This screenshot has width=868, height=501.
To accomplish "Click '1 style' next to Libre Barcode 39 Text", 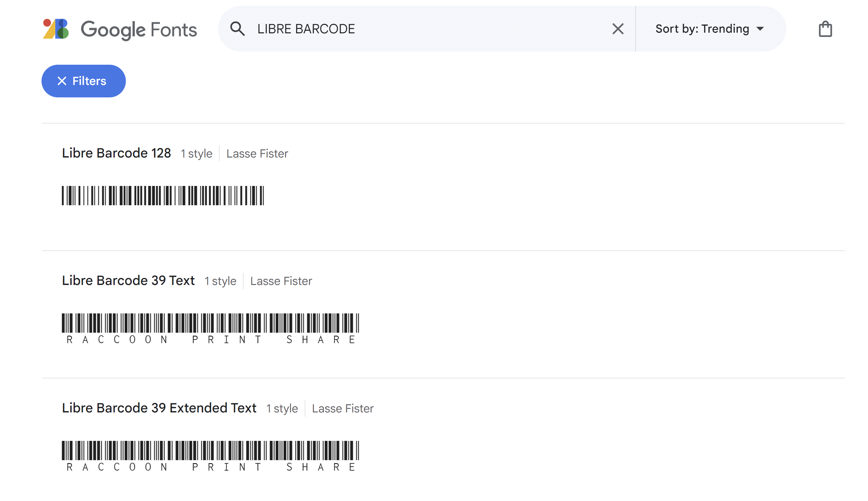I will point(221,281).
